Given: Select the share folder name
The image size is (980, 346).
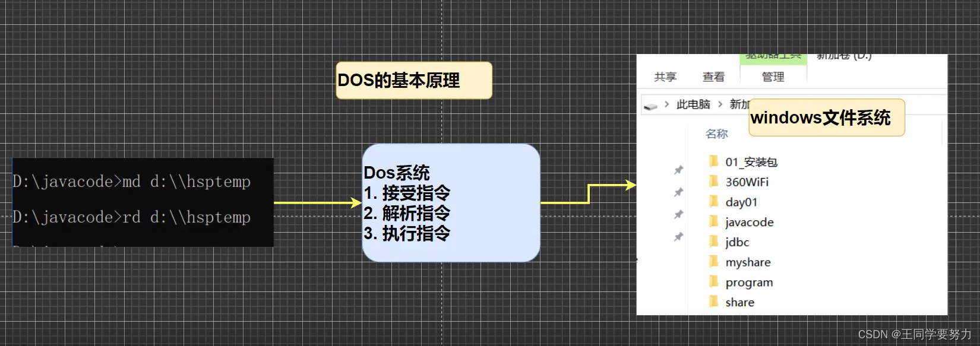Looking at the screenshot, I should [x=739, y=302].
